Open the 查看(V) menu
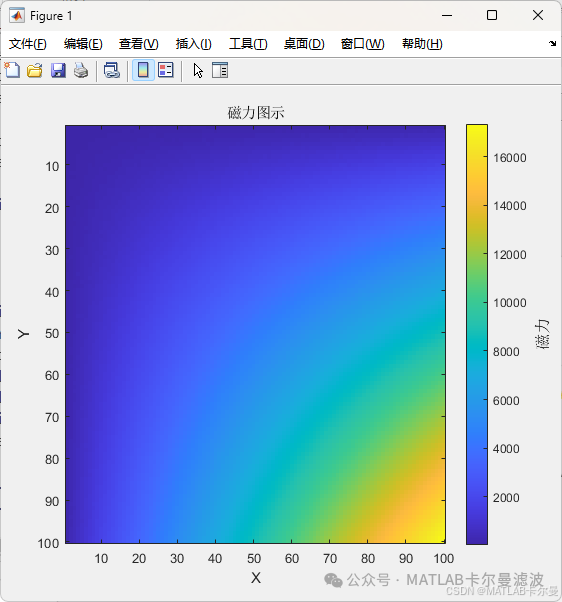Screen dimensions: 562x602 [x=139, y=44]
